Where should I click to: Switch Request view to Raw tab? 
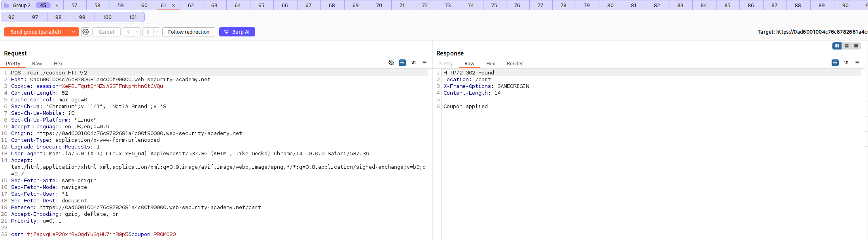(37, 63)
